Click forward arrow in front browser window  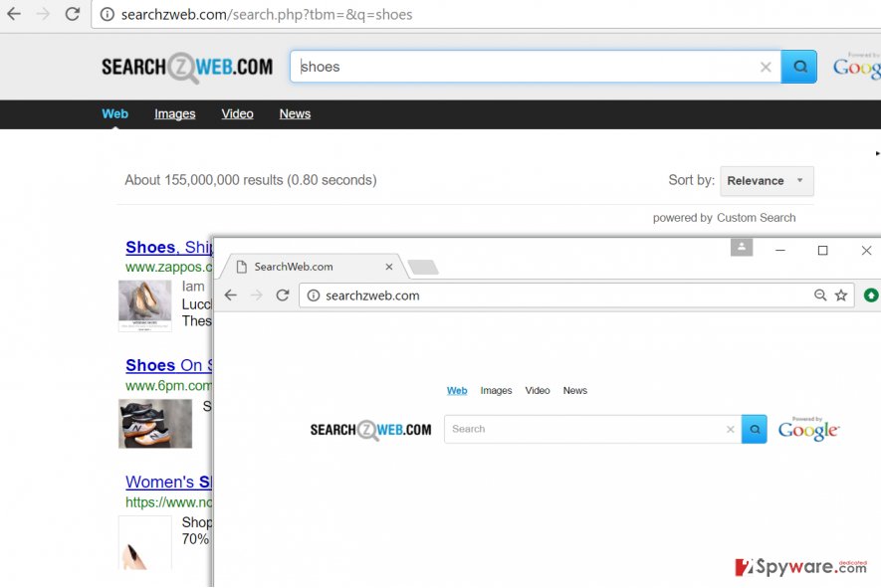256,295
